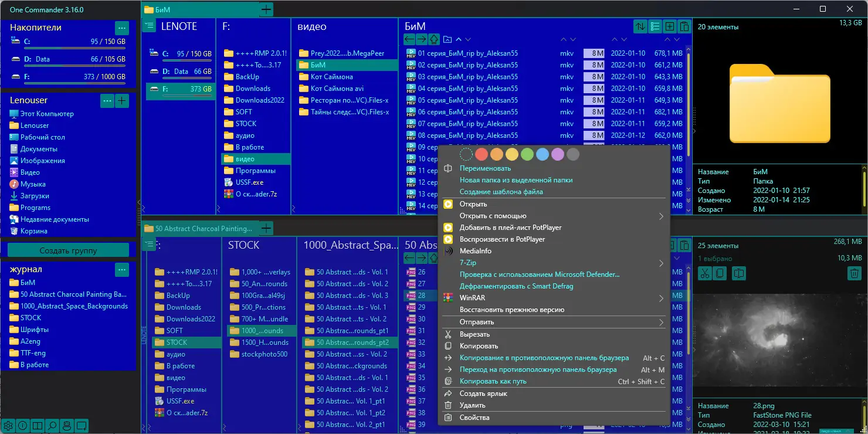The height and width of the screenshot is (434, 868).
Task: Open a new tab with the plus button
Action: pos(267,10)
